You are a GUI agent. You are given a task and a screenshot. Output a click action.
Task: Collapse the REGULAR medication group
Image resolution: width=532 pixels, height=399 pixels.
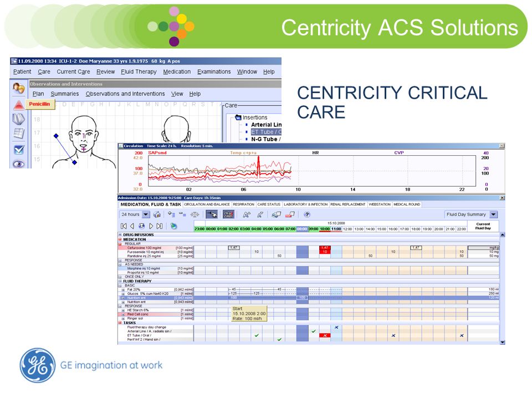[120, 244]
